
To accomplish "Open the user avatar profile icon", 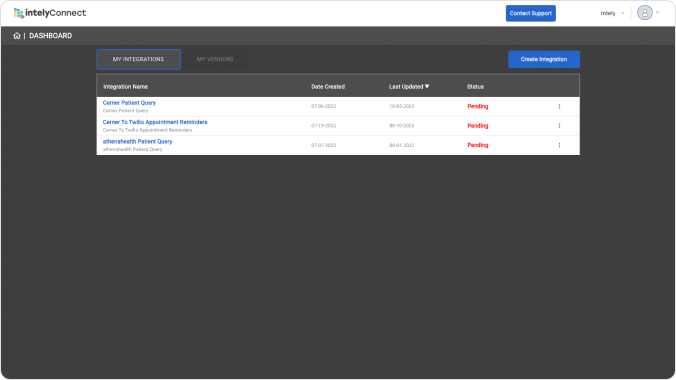I will coord(645,13).
